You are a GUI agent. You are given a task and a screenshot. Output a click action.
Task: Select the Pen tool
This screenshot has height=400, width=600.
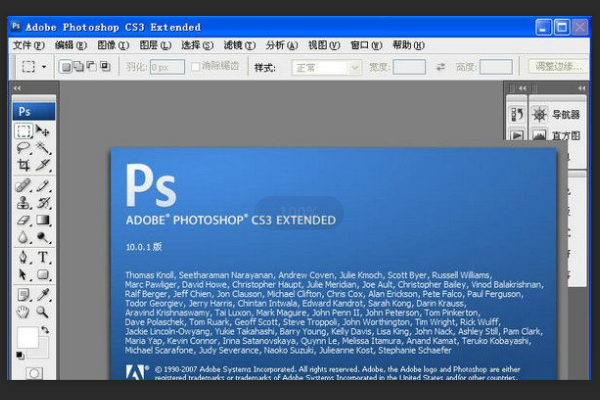tap(23, 257)
